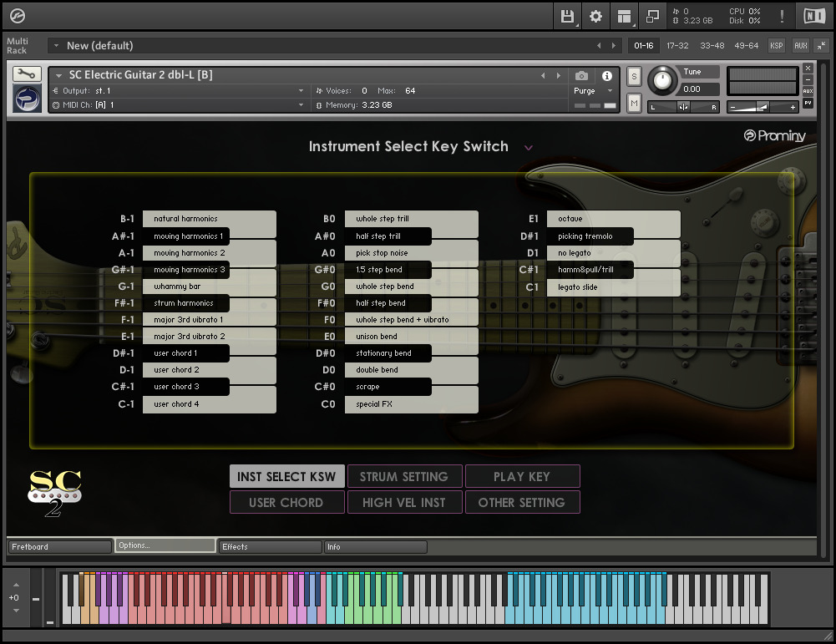Expand the instrument name dropdown arrow
Screen dimensions: 836x644
58,76
